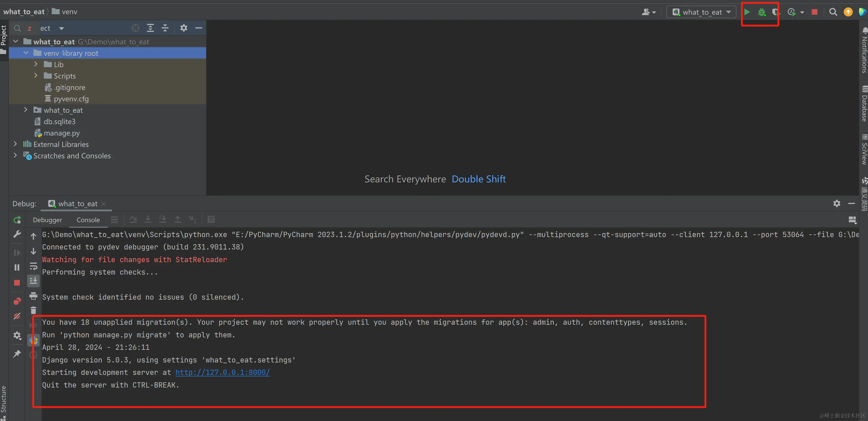Open the http://127.0.0.1:8000/ link

click(x=222, y=372)
